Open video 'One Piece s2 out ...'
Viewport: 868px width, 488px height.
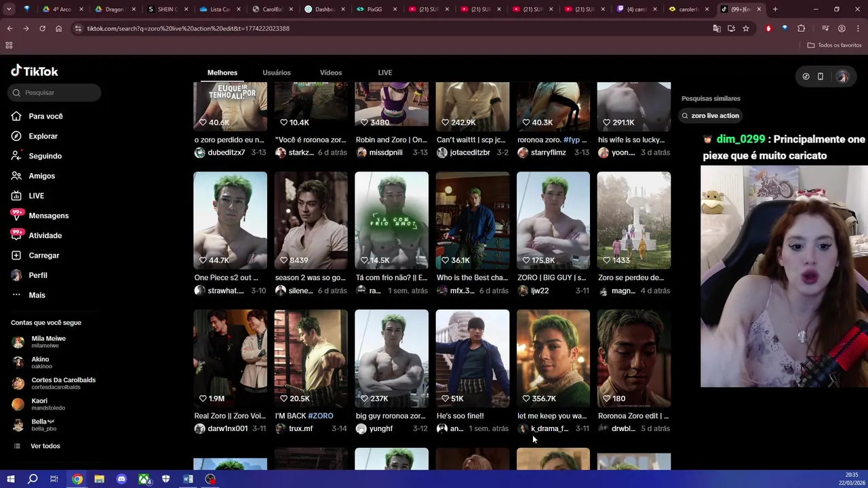(230, 220)
